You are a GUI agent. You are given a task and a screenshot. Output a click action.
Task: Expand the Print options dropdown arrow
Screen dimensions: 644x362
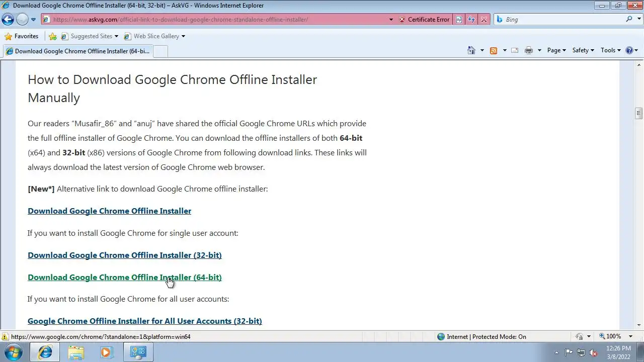(539, 50)
